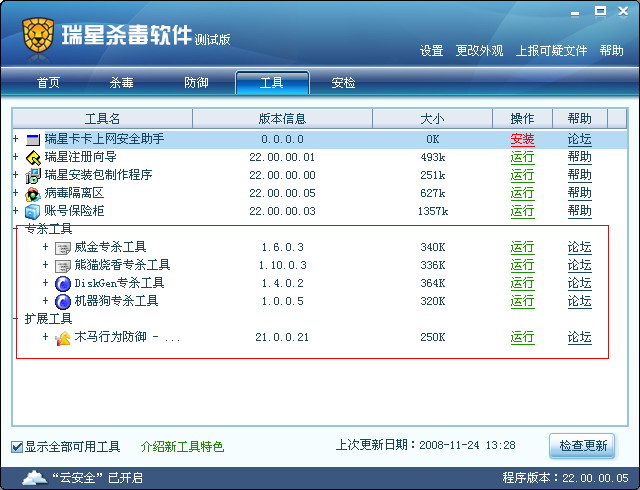Viewport: 640px width, 490px height.
Task: Expand the 账号保险柜 row
Action: (x=16, y=211)
